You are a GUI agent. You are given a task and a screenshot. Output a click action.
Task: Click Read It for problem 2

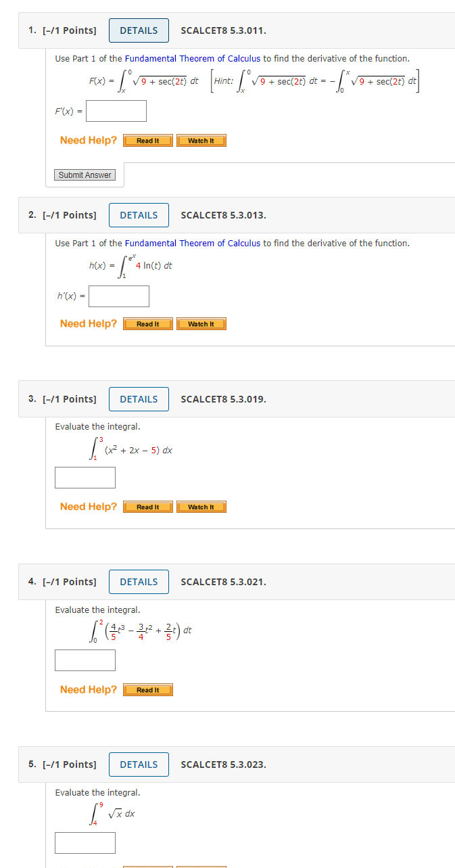click(147, 323)
